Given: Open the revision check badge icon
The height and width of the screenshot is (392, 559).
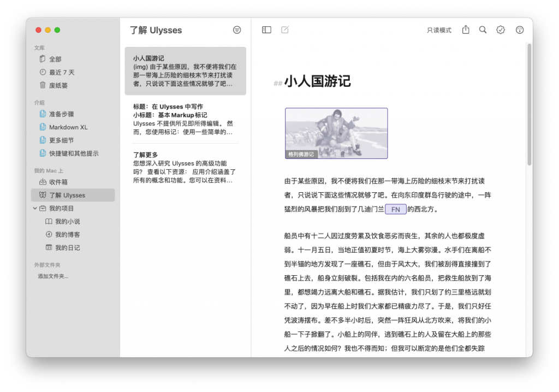Looking at the screenshot, I should click(501, 30).
